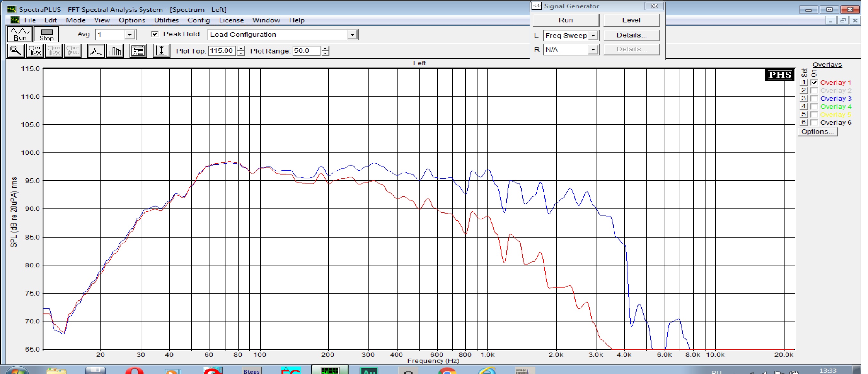This screenshot has width=868, height=374.
Task: Click the Plot Top value field
Action: pos(221,51)
